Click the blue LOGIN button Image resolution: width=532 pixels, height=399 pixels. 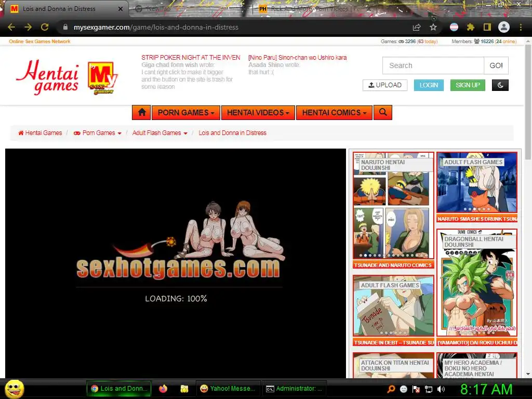[429, 85]
